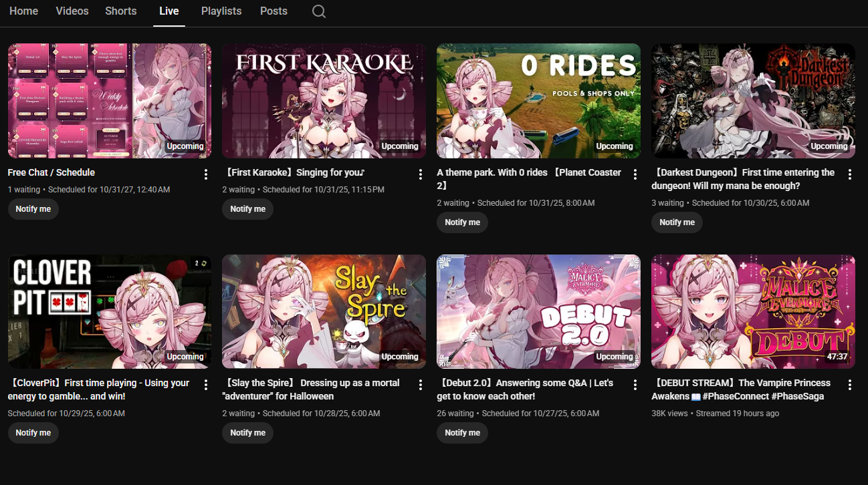This screenshot has width=868, height=485.
Task: Open the Clover Pit stream thumbnail
Action: 110,311
